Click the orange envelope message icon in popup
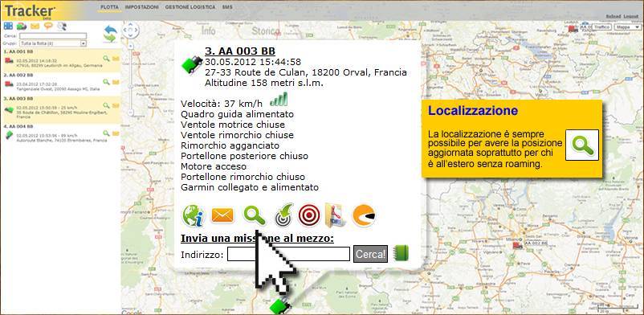Image resolution: width=644 pixels, height=315 pixels. click(x=222, y=215)
